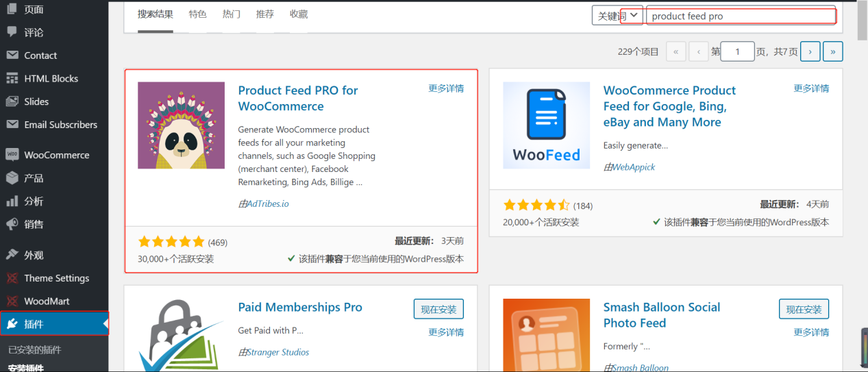Click the five-star rating of Product Feed PRO
This screenshot has height=372, width=868.
coord(171,242)
